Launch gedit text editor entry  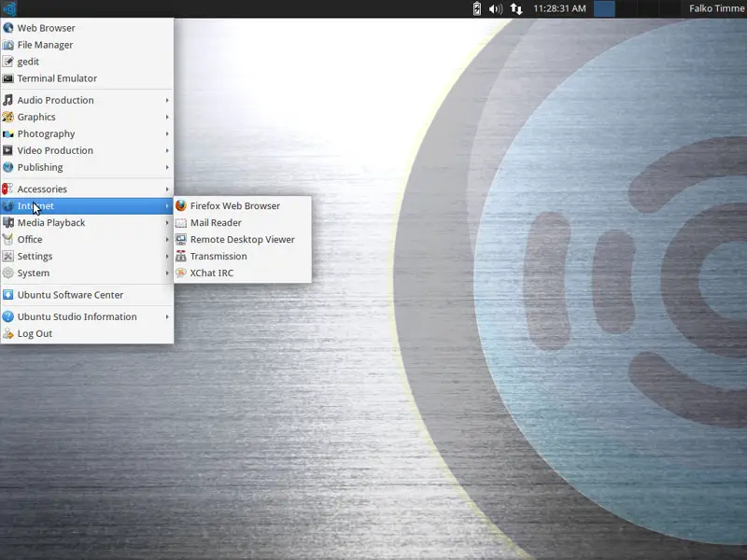tap(87, 62)
